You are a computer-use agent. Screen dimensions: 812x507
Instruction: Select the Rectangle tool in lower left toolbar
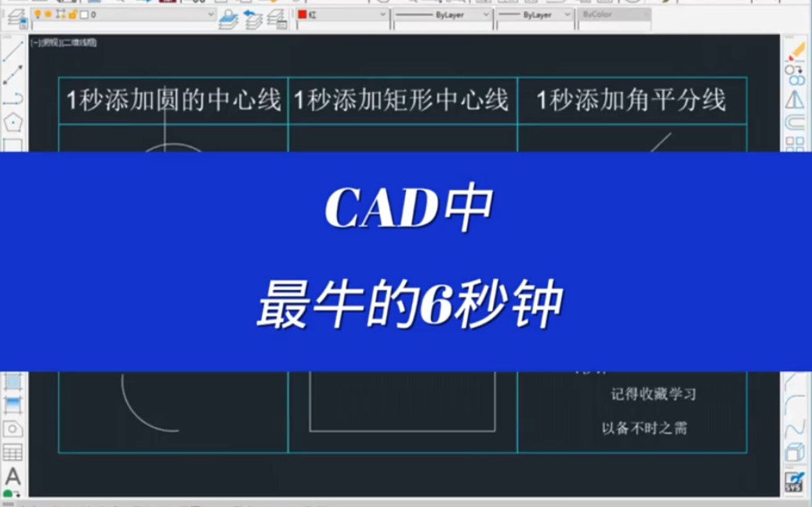coord(12,145)
